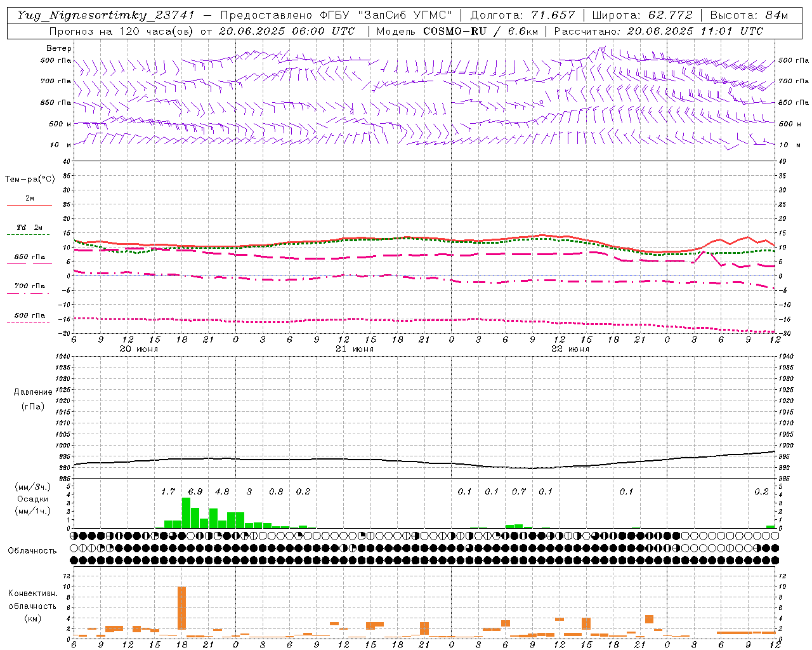Click the Давление panel label
The image size is (812, 650).
33,392
